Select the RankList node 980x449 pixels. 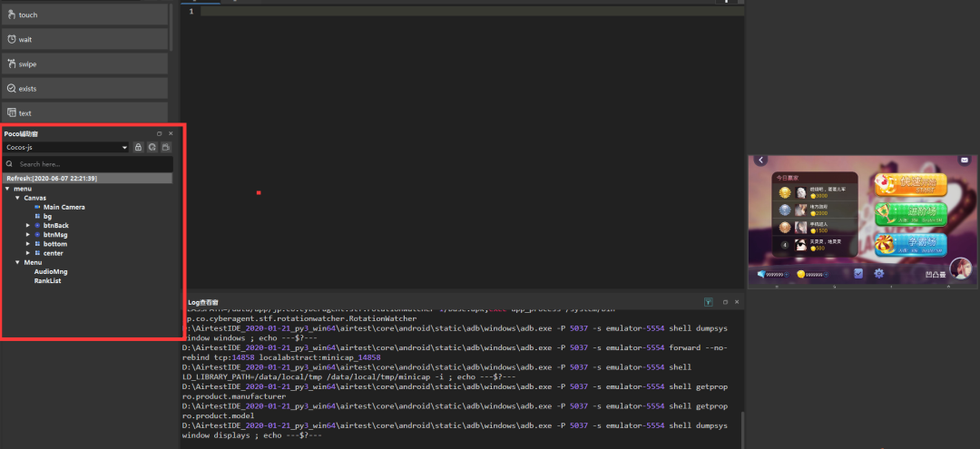(x=47, y=281)
